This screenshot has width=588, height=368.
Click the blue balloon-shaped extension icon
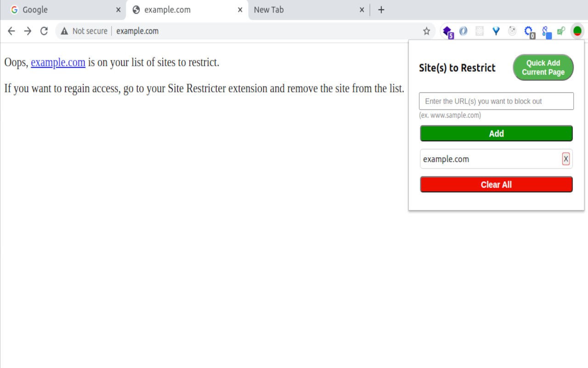(x=496, y=31)
